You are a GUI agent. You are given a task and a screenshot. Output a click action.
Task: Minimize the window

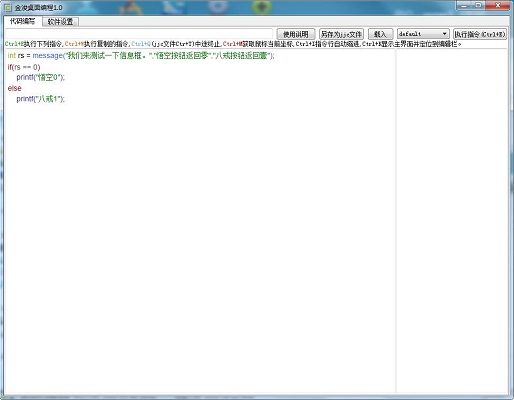pyautogui.click(x=464, y=5)
